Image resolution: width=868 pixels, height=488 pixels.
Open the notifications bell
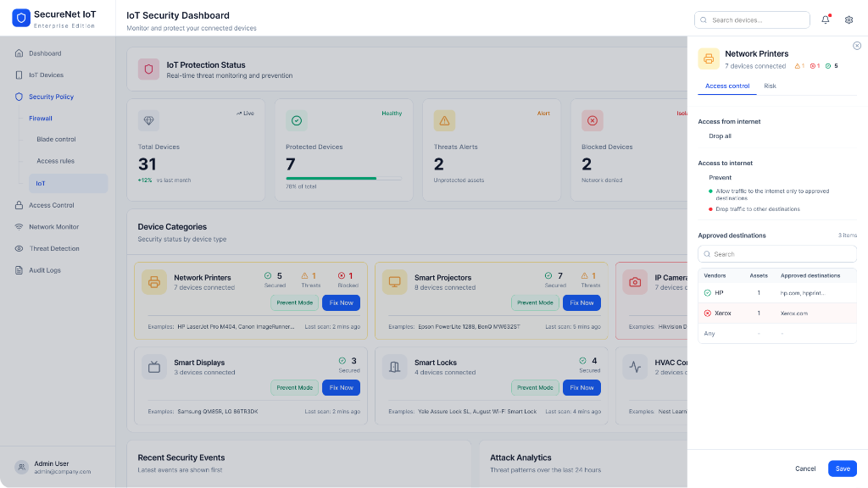pyautogui.click(x=826, y=20)
